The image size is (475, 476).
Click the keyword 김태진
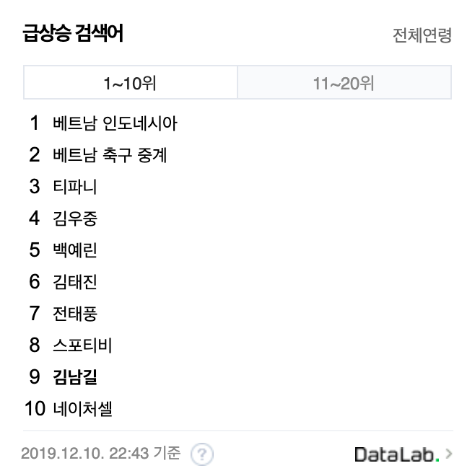click(75, 282)
